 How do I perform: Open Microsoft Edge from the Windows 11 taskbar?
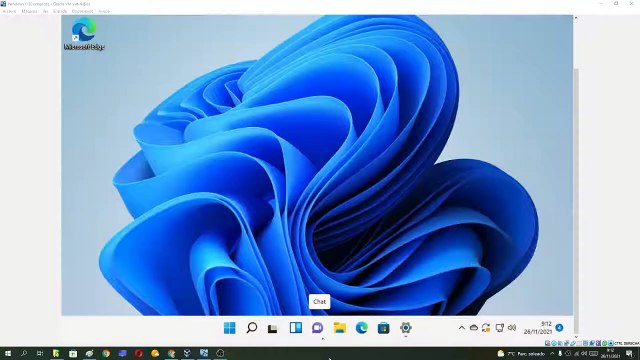coord(362,328)
